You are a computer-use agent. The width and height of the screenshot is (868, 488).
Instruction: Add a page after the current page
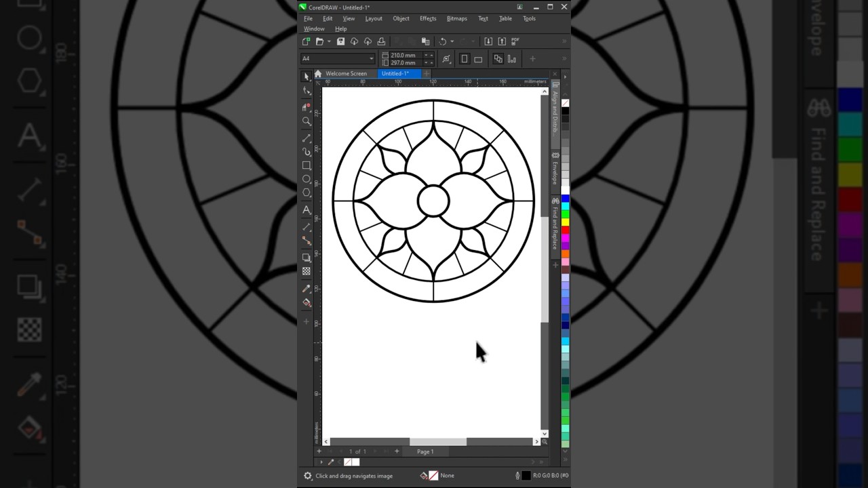point(397,451)
